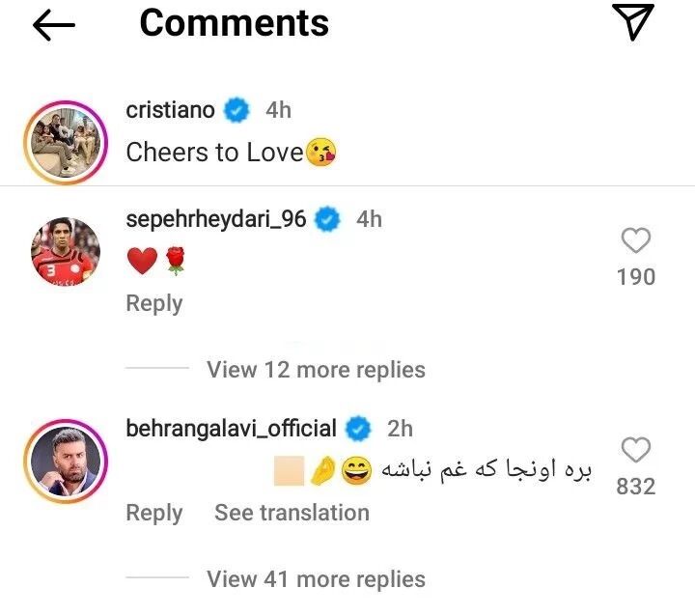Open the behrangalavi_official username link
Screen dimensions: 695x616
pos(232,427)
